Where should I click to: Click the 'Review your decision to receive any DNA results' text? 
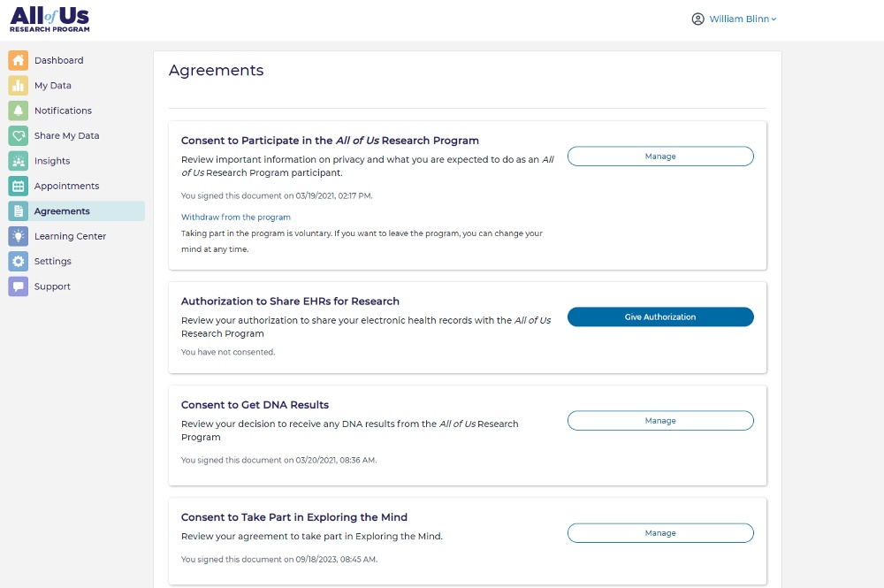pos(349,430)
